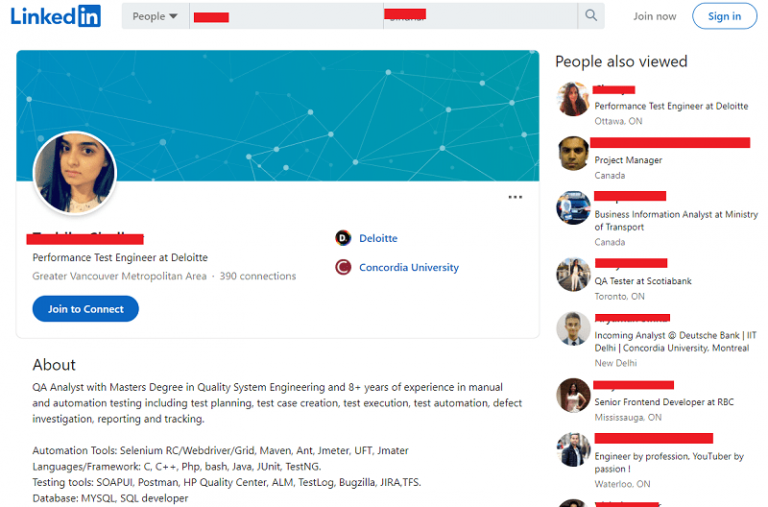
Task: Open the Concordia University link
Action: [408, 267]
